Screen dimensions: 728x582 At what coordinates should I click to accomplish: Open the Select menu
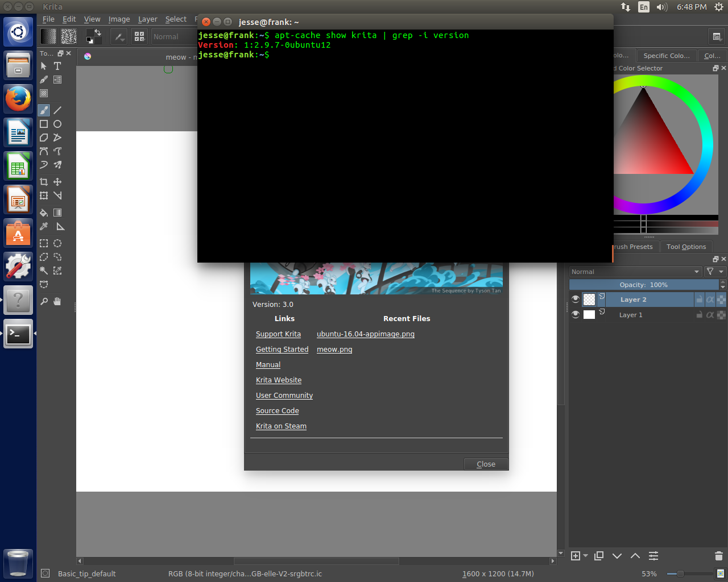pos(176,19)
